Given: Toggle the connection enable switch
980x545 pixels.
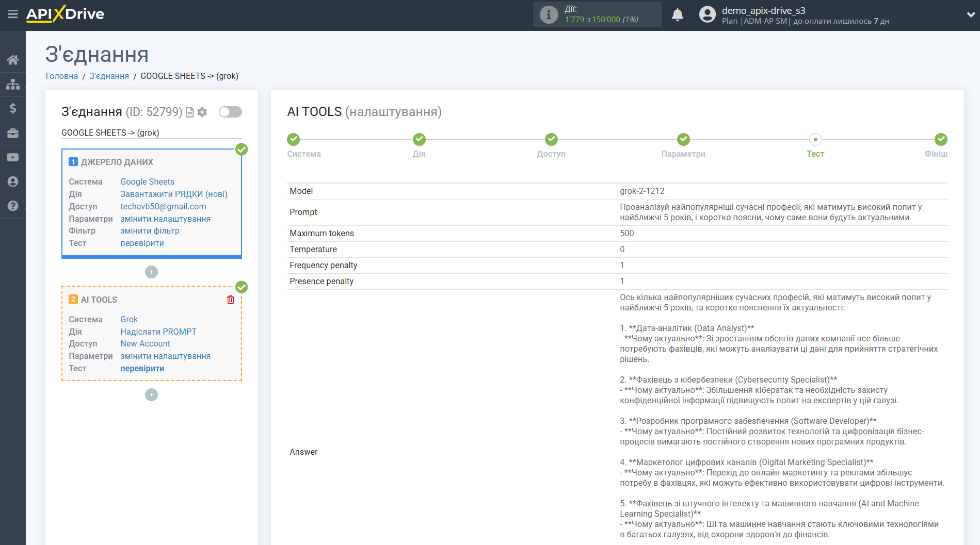Looking at the screenshot, I should click(230, 112).
